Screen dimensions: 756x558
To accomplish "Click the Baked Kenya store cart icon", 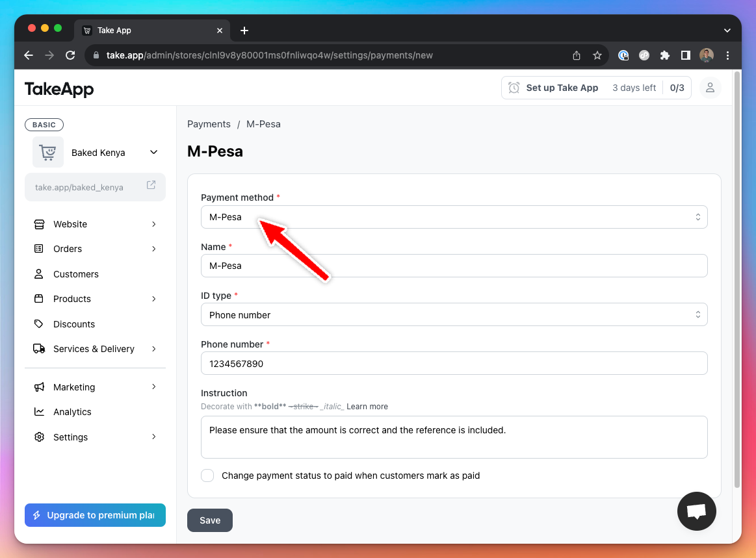I will [x=47, y=152].
